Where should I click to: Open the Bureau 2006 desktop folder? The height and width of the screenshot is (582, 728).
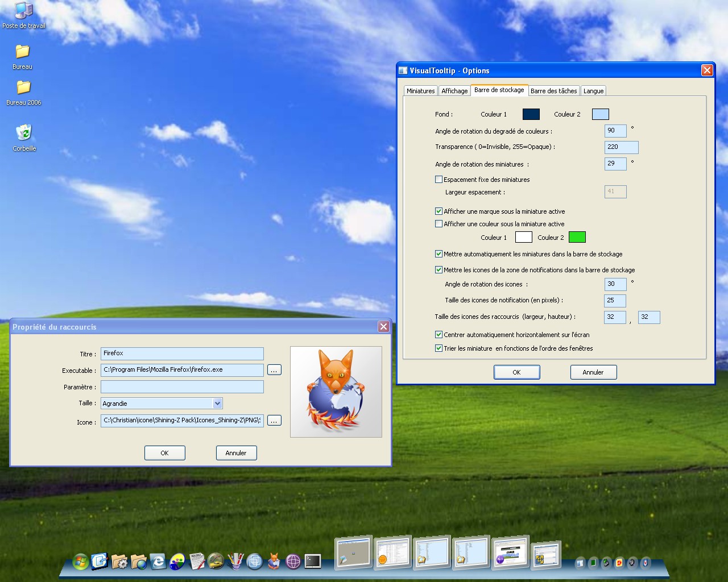pos(23,88)
